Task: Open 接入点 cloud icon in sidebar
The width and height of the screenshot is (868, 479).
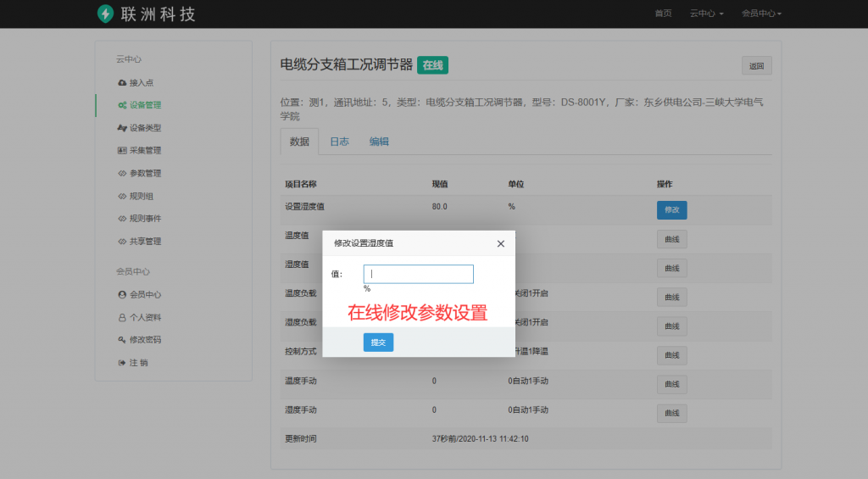Action: point(122,82)
